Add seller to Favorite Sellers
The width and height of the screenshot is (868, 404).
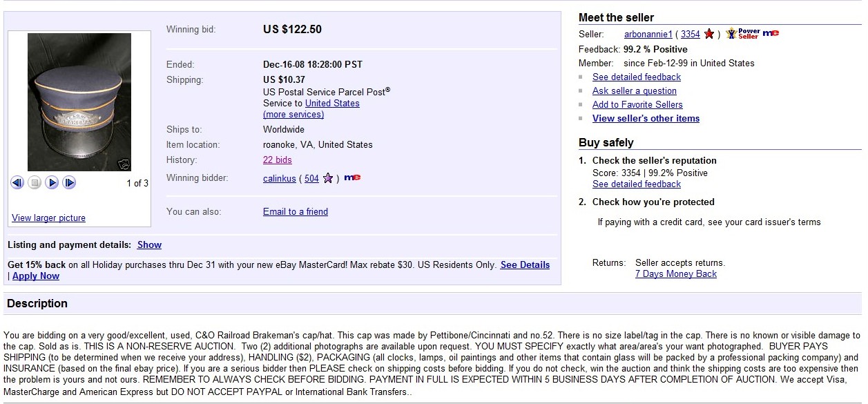tap(637, 105)
